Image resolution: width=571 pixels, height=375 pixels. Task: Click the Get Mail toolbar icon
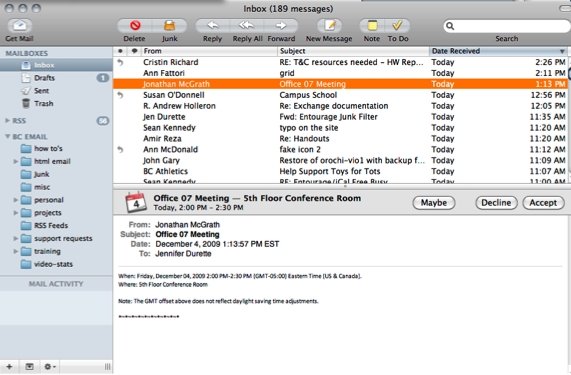[20, 25]
